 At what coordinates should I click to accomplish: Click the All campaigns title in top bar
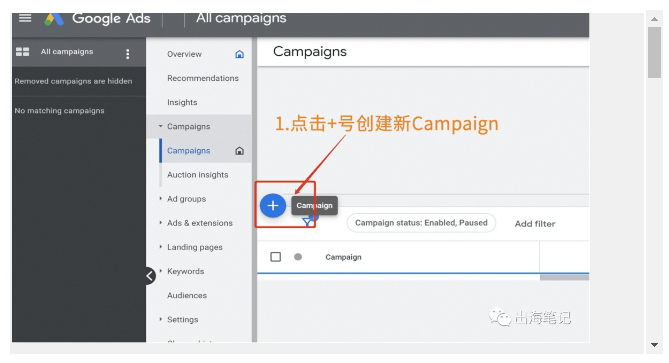point(241,18)
